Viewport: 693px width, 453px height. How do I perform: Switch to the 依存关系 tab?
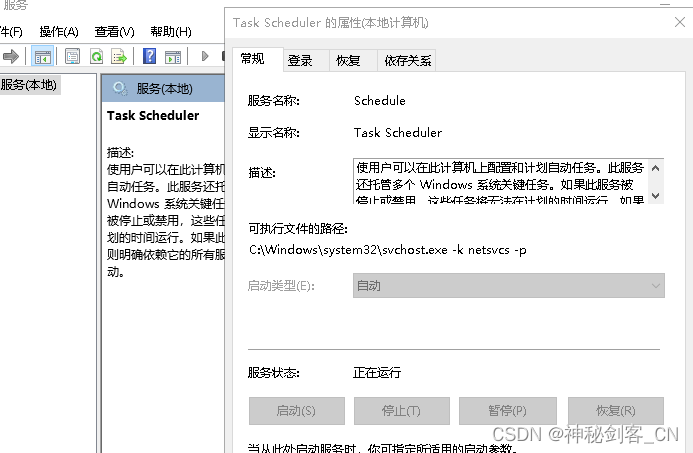click(x=406, y=60)
